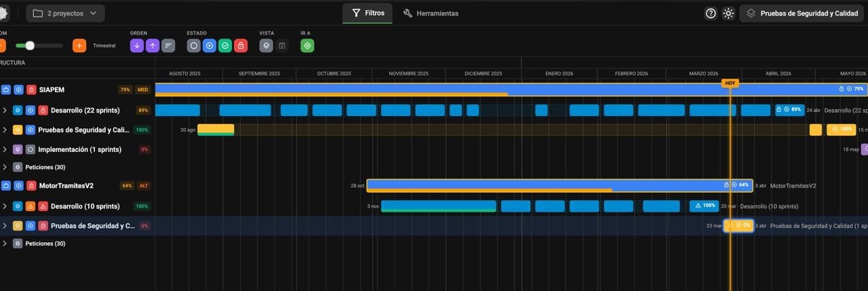
Task: Click the red lock icon in Pruebas de Seguridad y C... row
Action: (x=43, y=226)
